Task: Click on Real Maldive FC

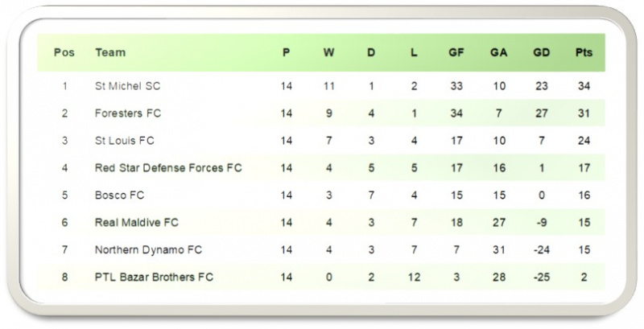Action: click(136, 222)
